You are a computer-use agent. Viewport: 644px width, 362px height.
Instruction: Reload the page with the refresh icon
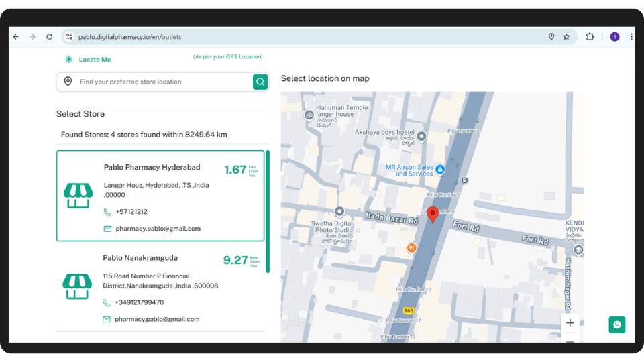[49, 36]
